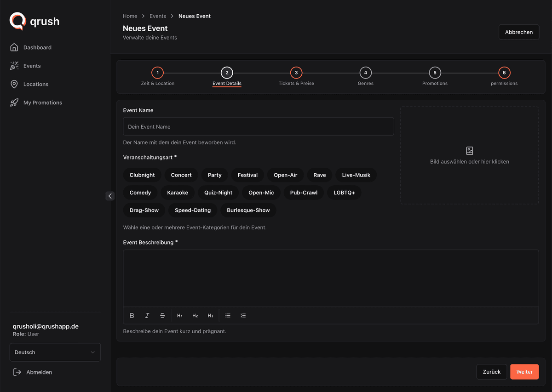Click Abbrechen to cancel the event

coord(519,32)
